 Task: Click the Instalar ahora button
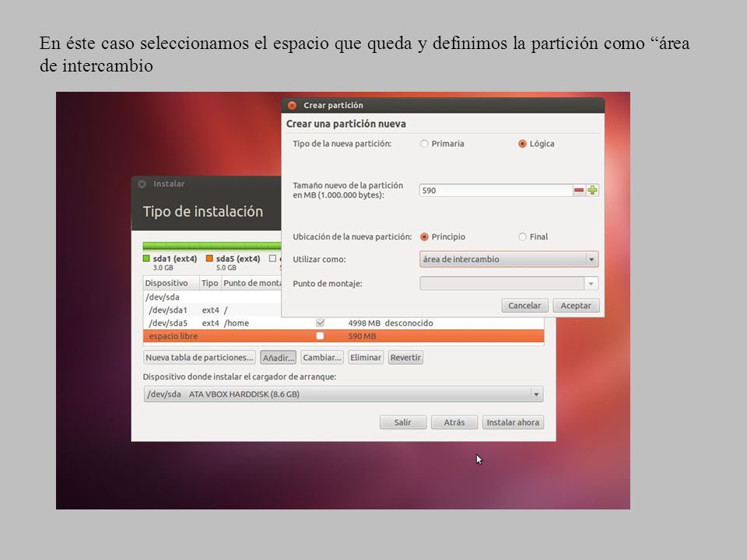513,422
